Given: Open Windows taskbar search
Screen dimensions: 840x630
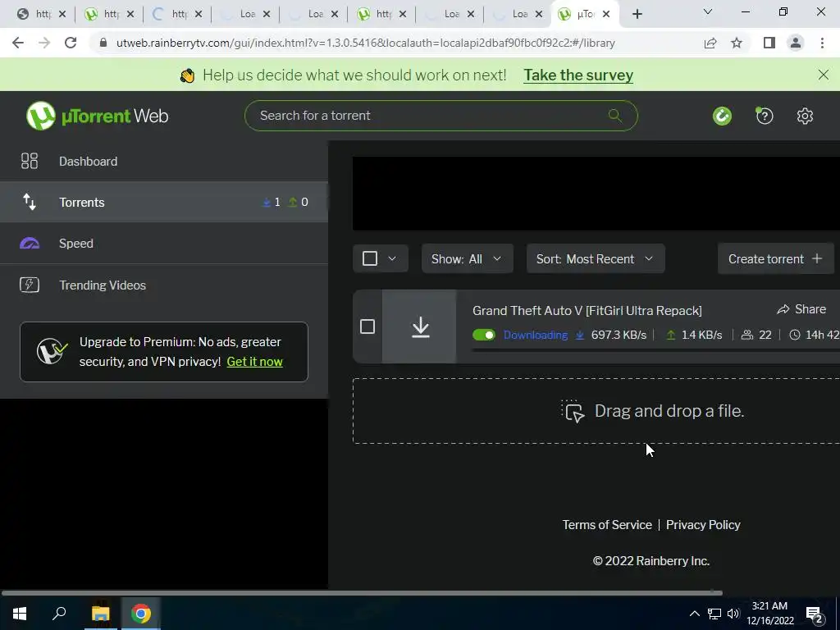Looking at the screenshot, I should 59,614.
